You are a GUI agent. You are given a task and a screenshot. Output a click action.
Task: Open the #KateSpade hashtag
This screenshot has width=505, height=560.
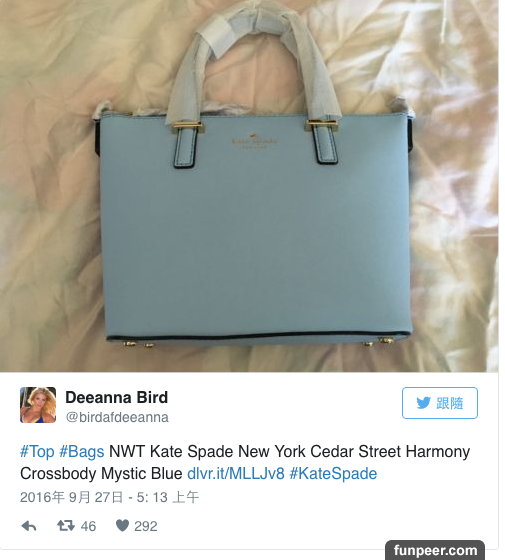coord(333,474)
